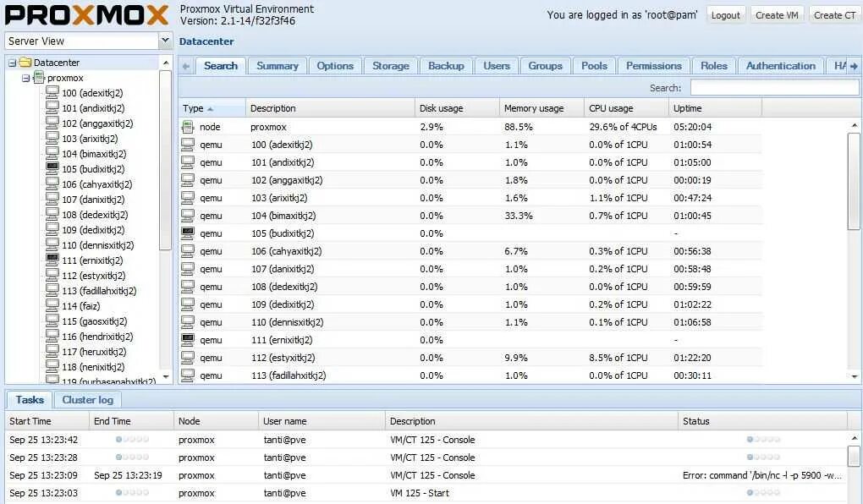Open the Backup tab
This screenshot has height=504, width=863.
pyautogui.click(x=447, y=66)
